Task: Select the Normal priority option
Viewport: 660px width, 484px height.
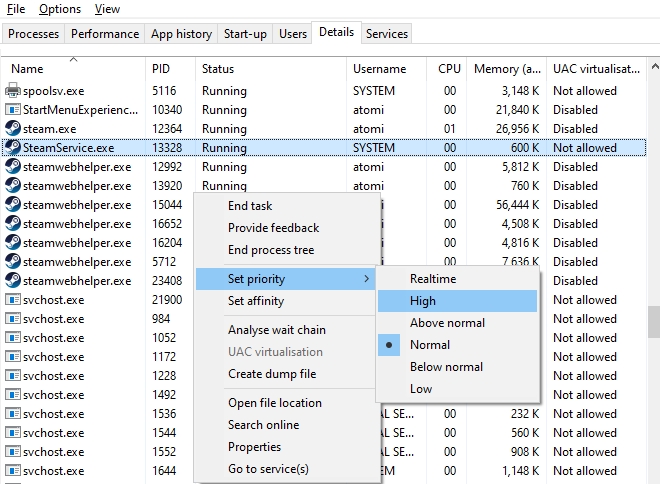Action: (x=458, y=345)
